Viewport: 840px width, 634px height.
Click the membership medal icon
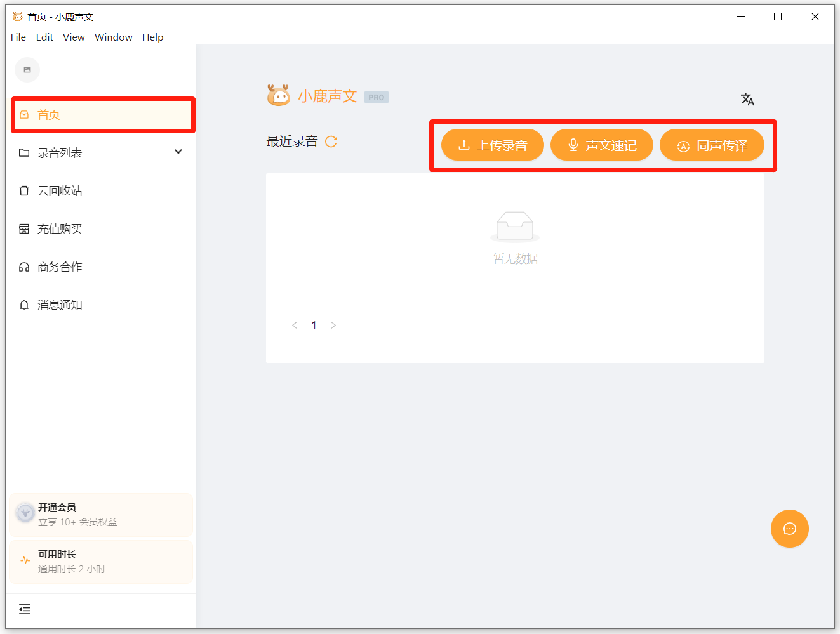pyautogui.click(x=25, y=513)
